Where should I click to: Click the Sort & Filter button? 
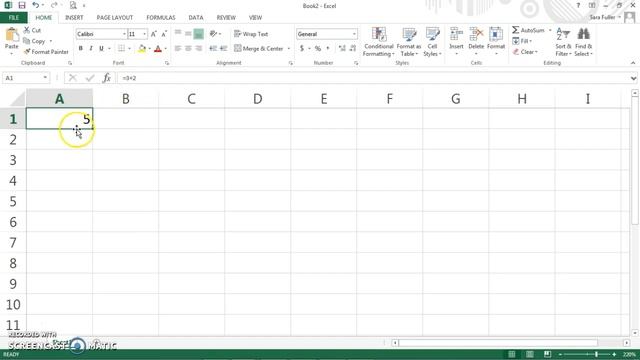(563, 42)
